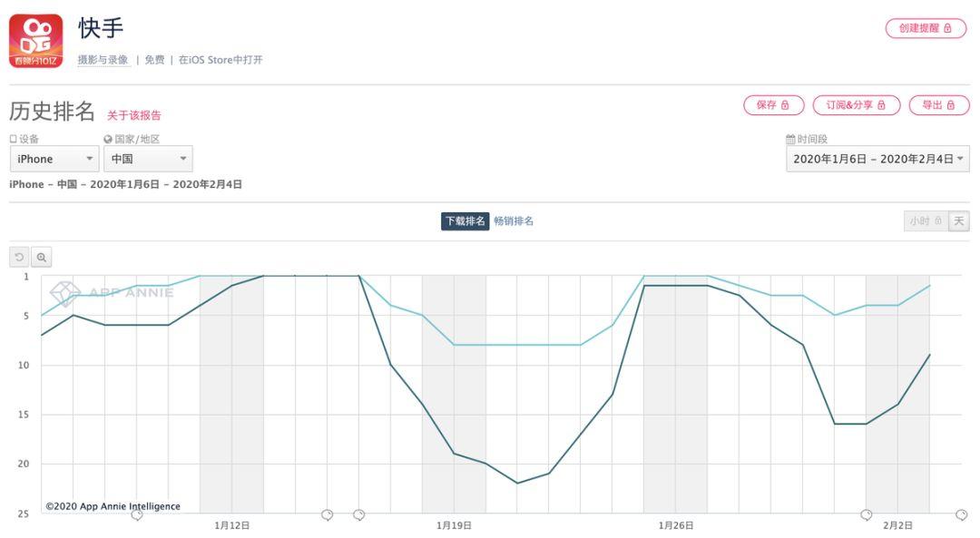Open the iPhone device dropdown
This screenshot has width=980, height=538.
tap(54, 159)
